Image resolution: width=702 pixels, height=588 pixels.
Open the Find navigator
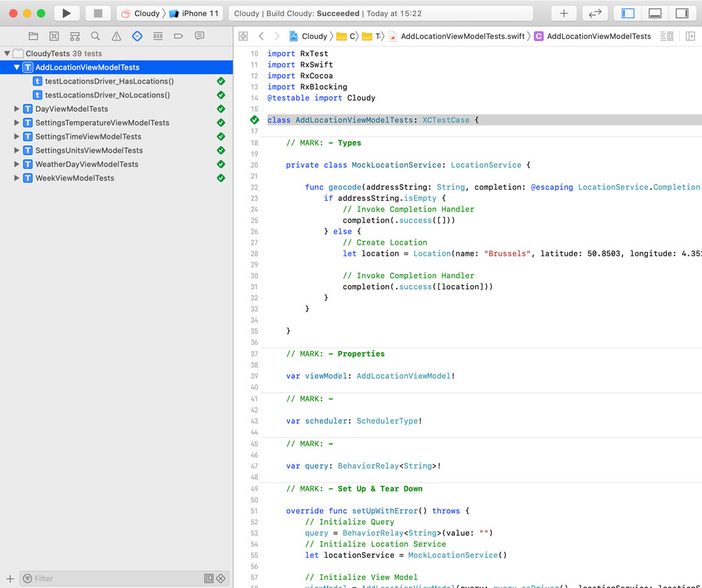95,36
